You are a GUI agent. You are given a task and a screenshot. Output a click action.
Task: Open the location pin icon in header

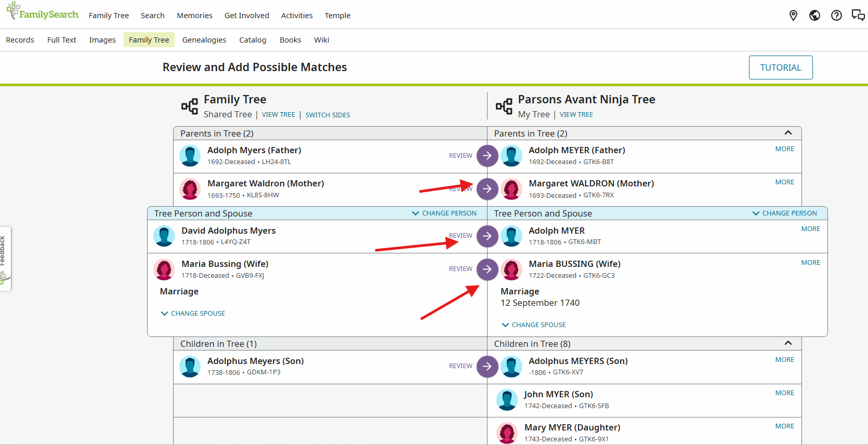click(x=793, y=16)
